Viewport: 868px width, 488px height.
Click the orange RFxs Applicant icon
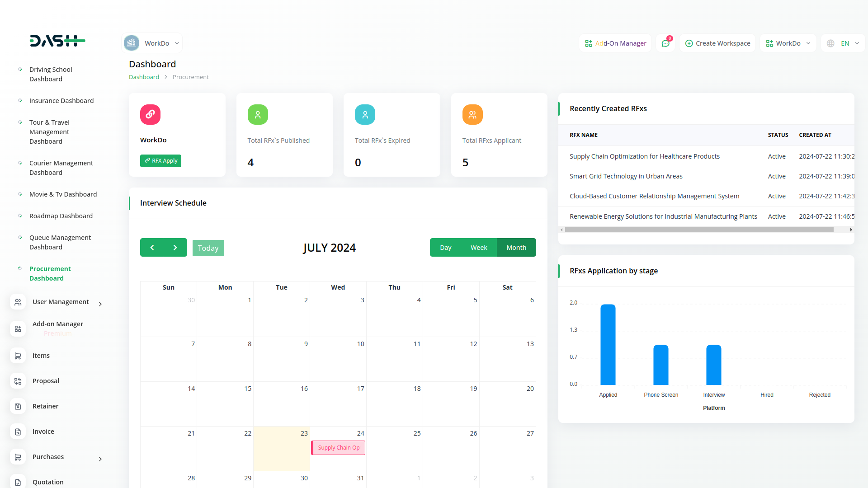(472, 114)
